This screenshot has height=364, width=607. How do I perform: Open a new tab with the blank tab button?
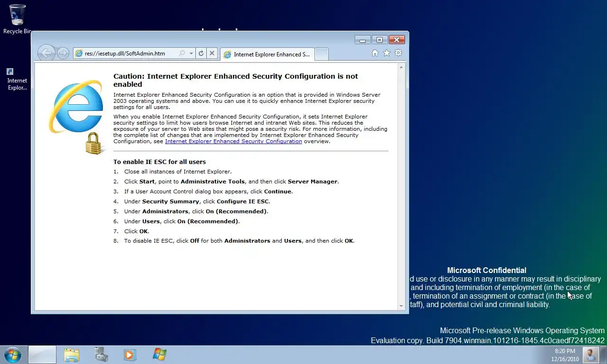(321, 54)
